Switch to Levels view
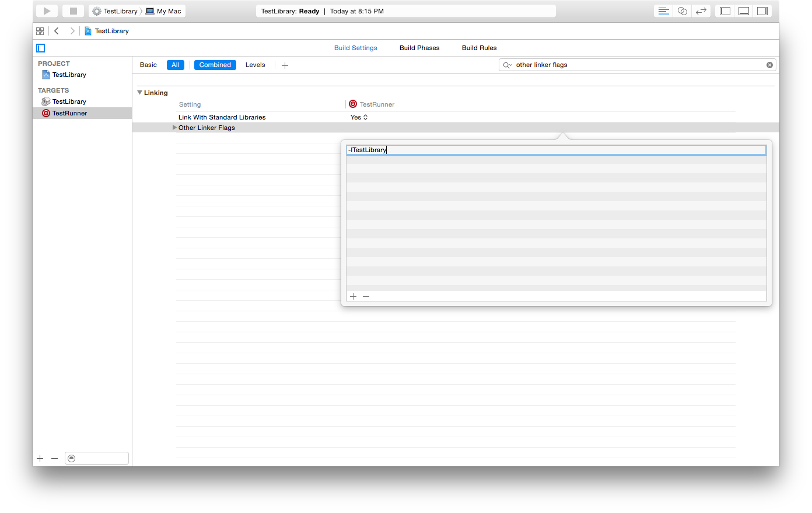 coord(256,65)
